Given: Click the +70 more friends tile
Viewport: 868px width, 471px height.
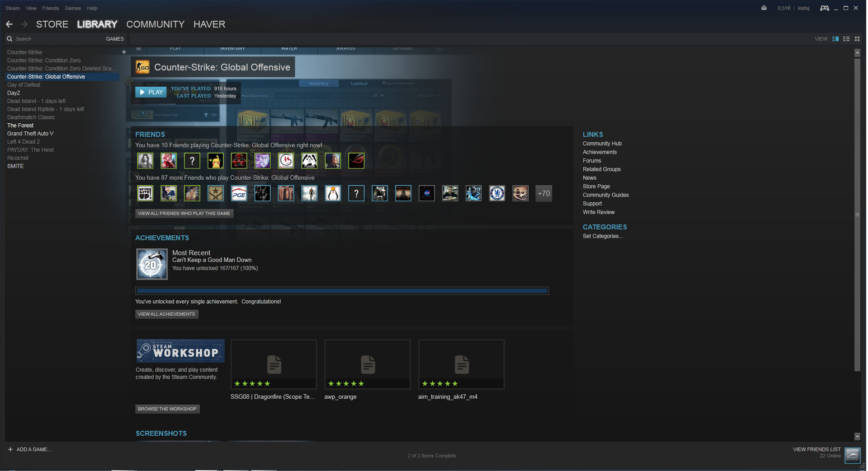Looking at the screenshot, I should pyautogui.click(x=544, y=193).
